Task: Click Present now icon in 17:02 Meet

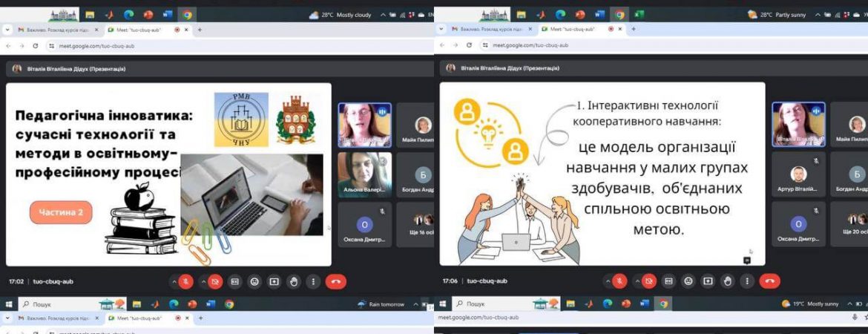Action: 274,281
